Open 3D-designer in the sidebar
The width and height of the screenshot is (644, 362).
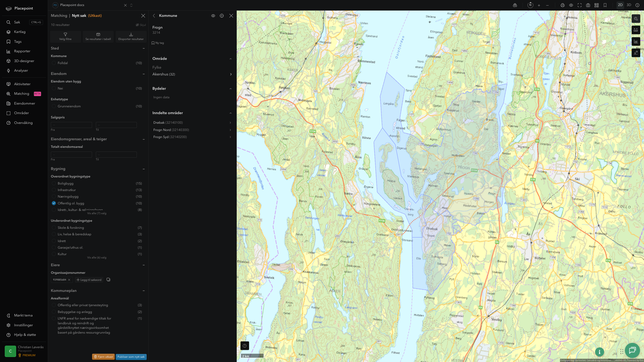point(24,61)
